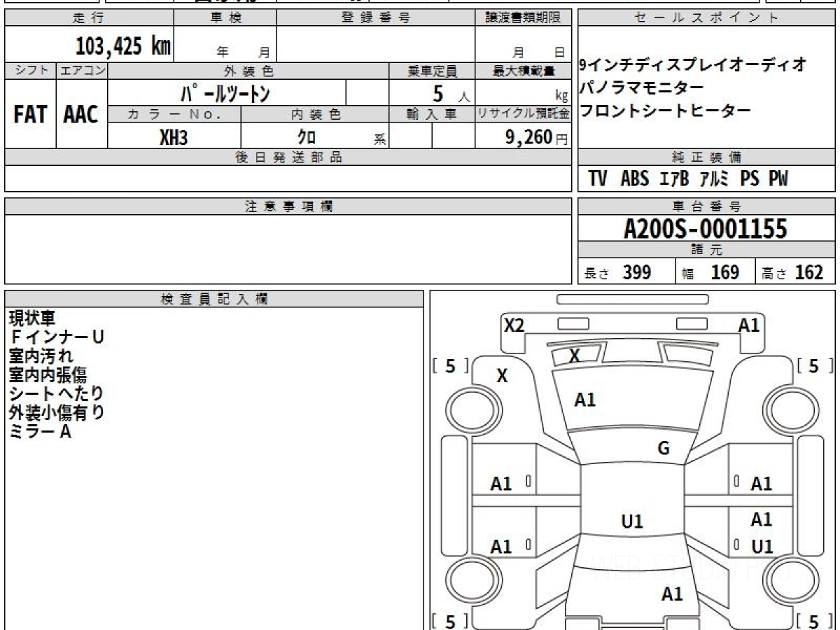Click the 検査員記入欄 header
840x630 pixels.
click(214, 299)
